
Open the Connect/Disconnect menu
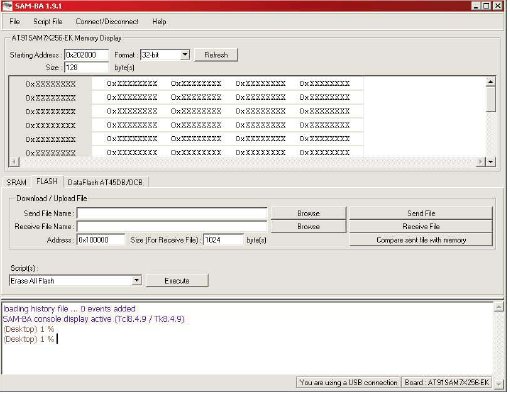[107, 22]
